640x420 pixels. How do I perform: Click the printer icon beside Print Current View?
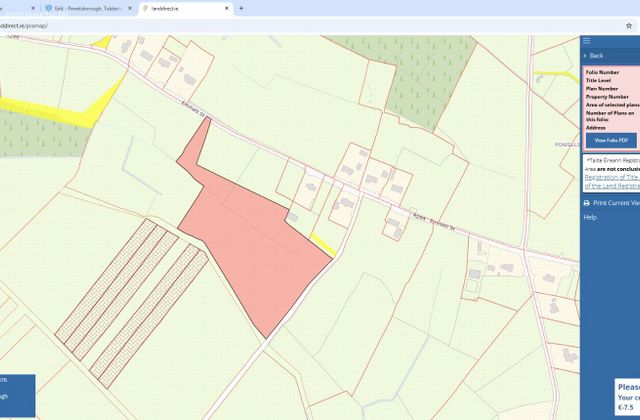(587, 203)
